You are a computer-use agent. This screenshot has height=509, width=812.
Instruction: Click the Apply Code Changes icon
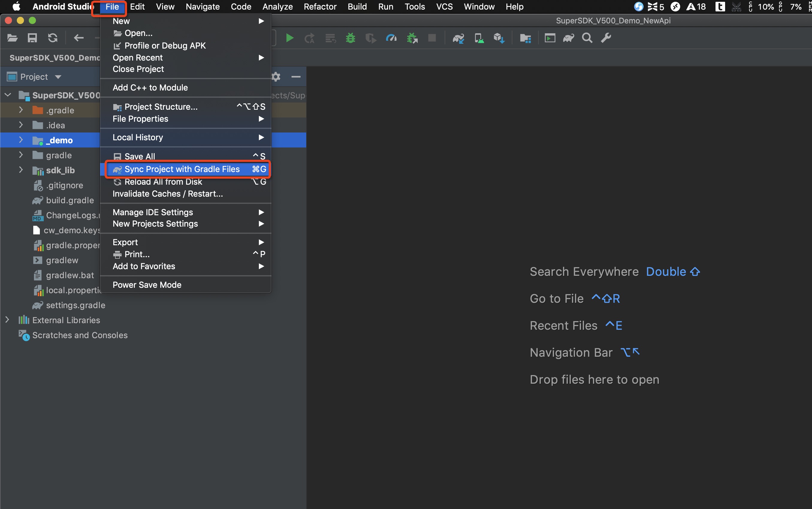[x=330, y=38]
